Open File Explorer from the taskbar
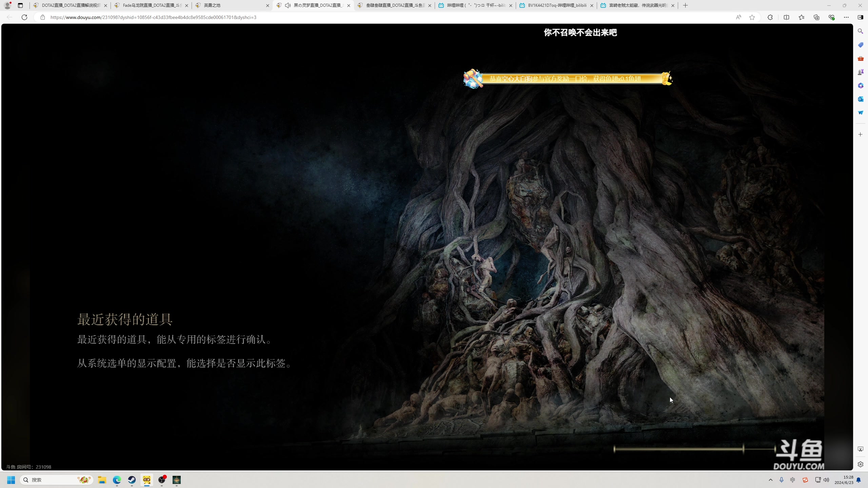 coord(102,480)
